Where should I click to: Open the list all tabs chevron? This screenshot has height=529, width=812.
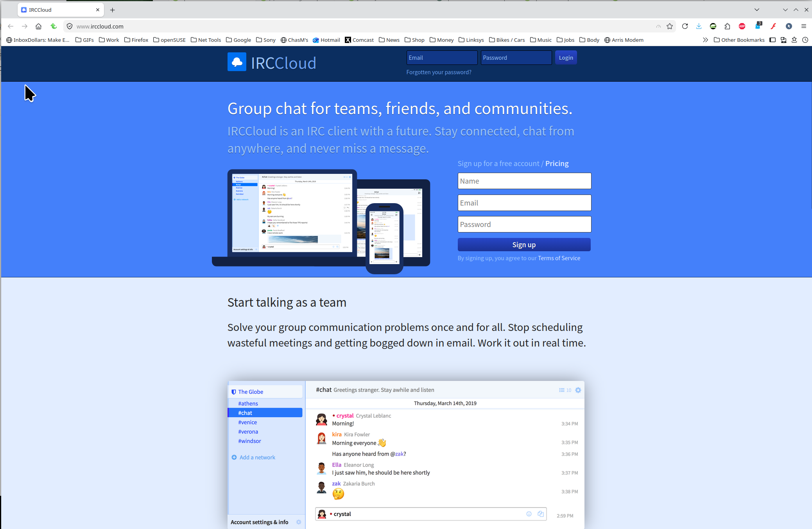click(757, 10)
